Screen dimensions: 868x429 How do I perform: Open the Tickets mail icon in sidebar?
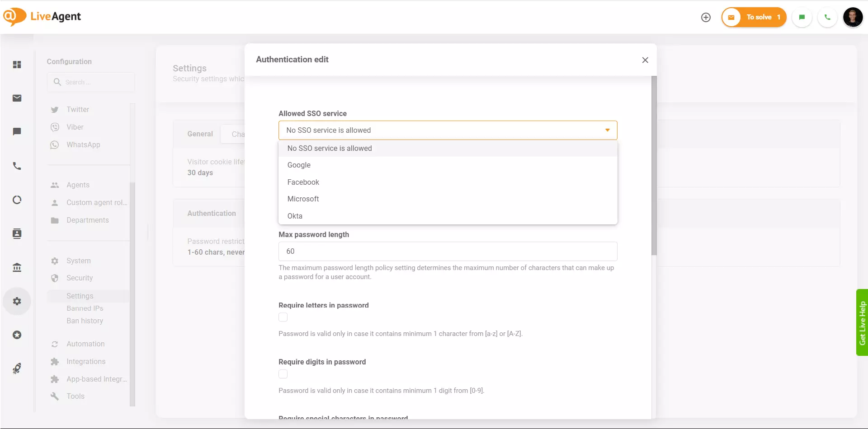[17, 98]
